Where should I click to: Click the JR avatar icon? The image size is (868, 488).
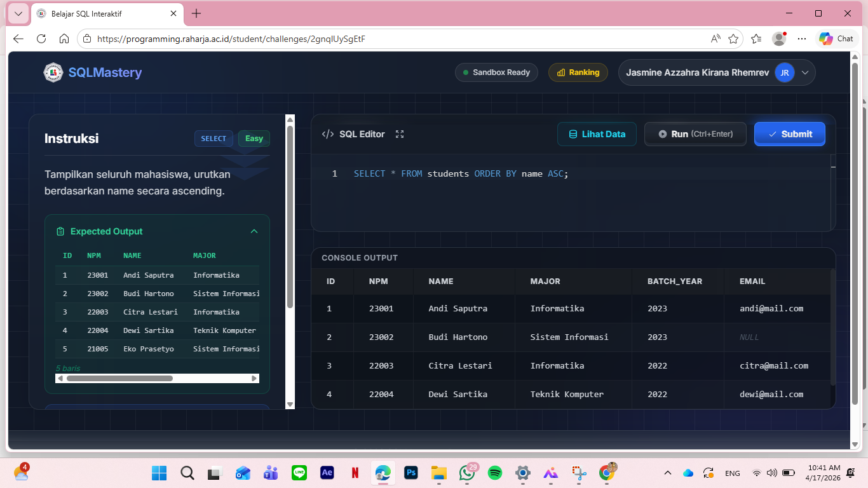[x=784, y=72]
